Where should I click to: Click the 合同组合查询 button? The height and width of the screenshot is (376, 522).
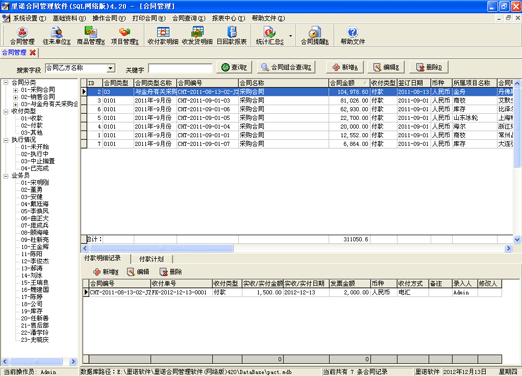pyautogui.click(x=286, y=67)
